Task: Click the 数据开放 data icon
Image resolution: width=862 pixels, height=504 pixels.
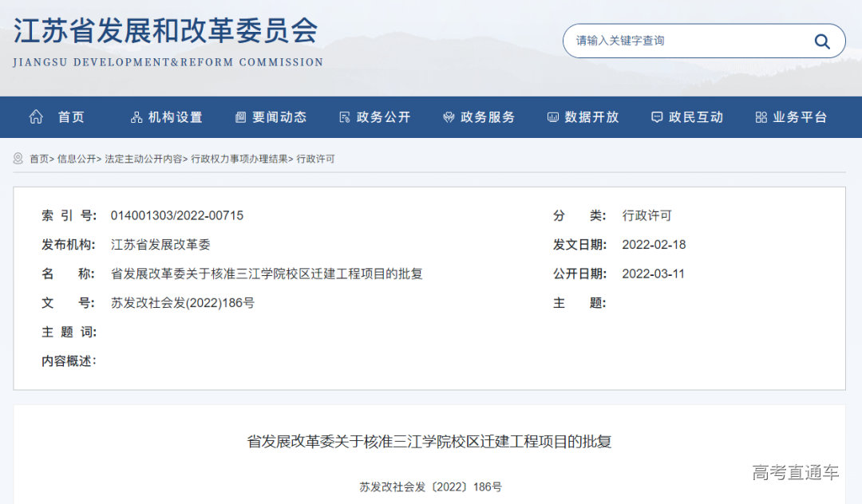Action: pos(552,116)
